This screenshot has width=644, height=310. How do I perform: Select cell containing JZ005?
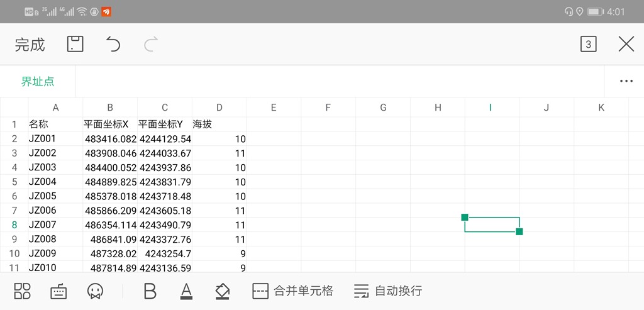tap(55, 196)
